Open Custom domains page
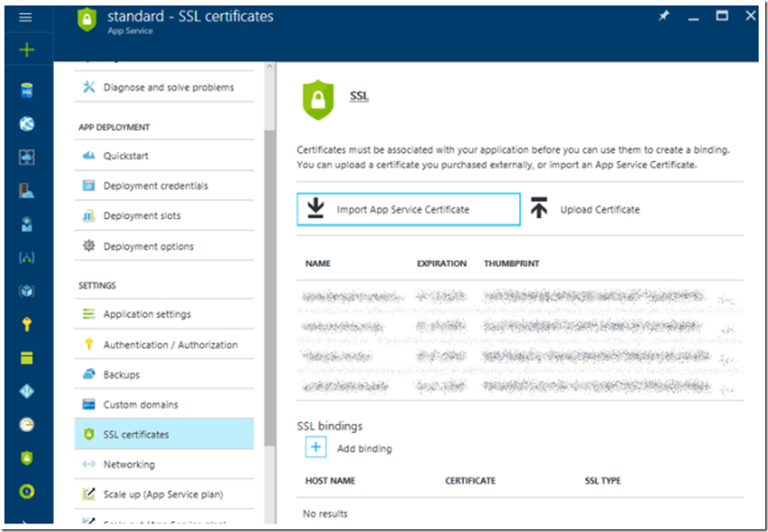Image resolution: width=768 pixels, height=532 pixels. [140, 405]
